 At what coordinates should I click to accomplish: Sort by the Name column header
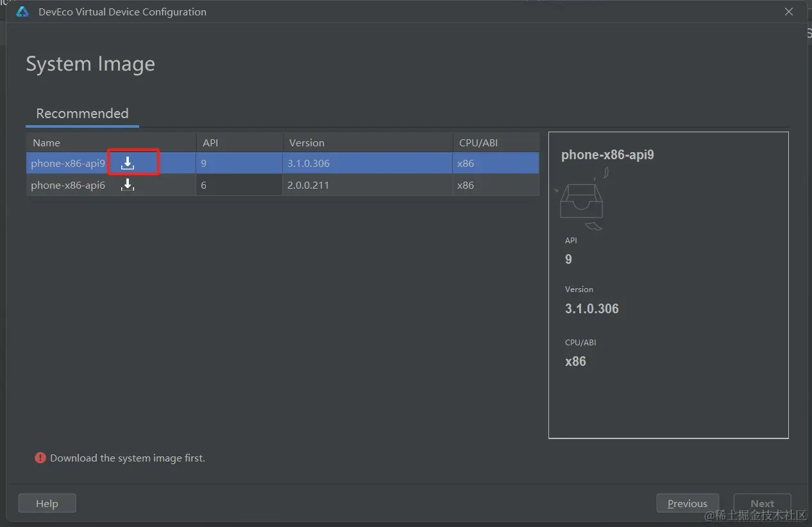click(111, 143)
